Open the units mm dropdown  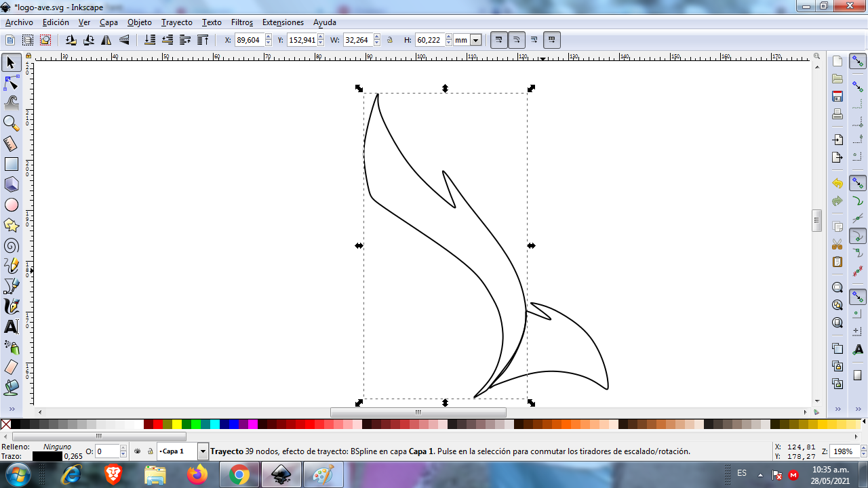pos(475,40)
